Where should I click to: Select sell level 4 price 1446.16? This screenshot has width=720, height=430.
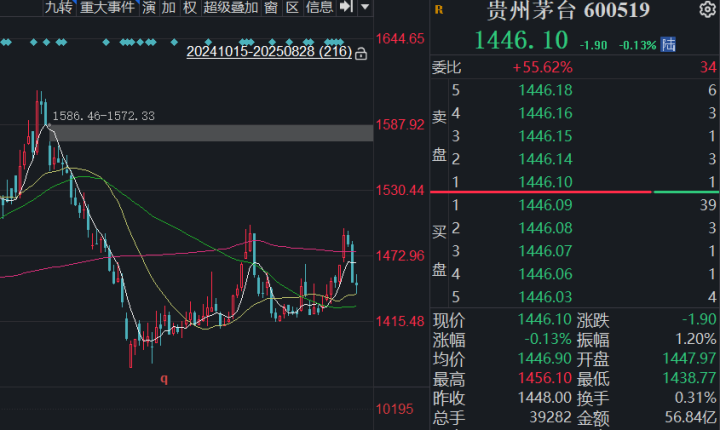pos(545,113)
